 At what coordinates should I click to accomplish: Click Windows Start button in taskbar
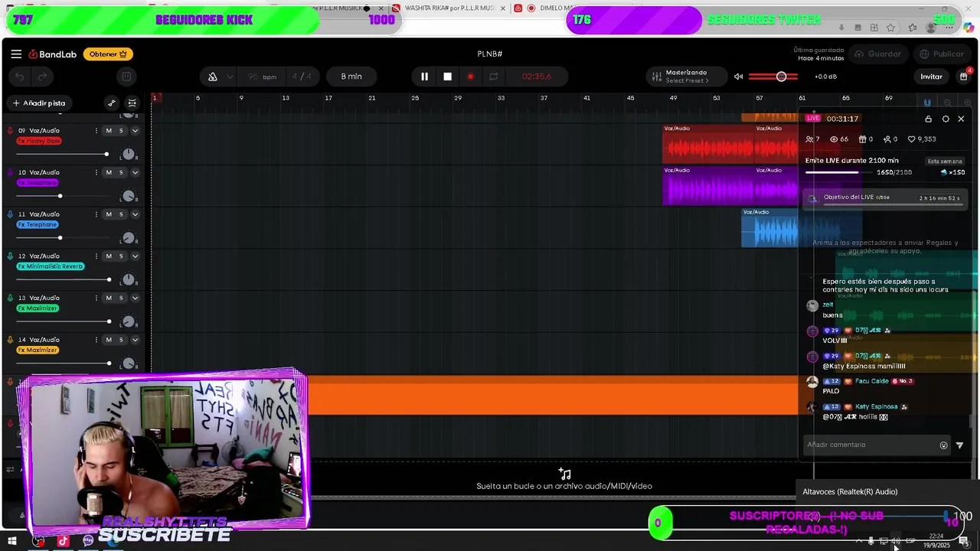click(x=12, y=542)
